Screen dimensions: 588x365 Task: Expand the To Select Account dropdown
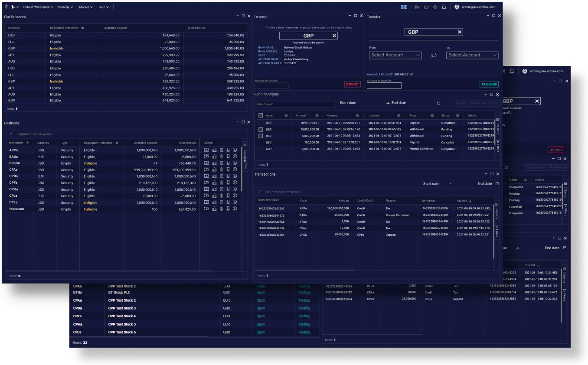click(472, 55)
